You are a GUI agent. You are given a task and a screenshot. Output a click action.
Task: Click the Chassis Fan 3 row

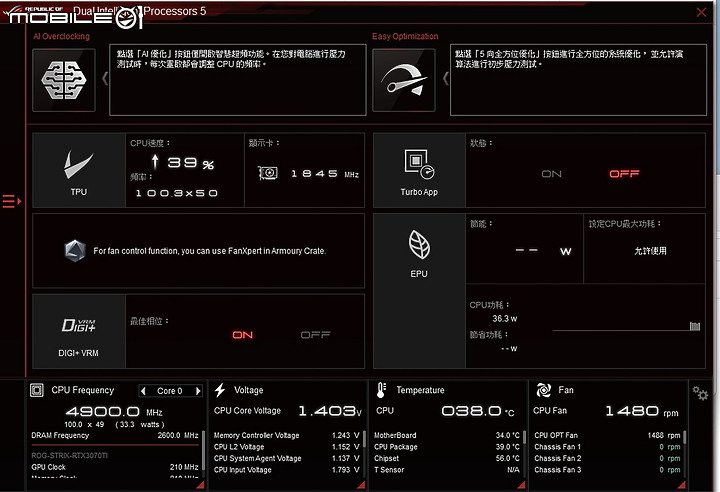608,470
